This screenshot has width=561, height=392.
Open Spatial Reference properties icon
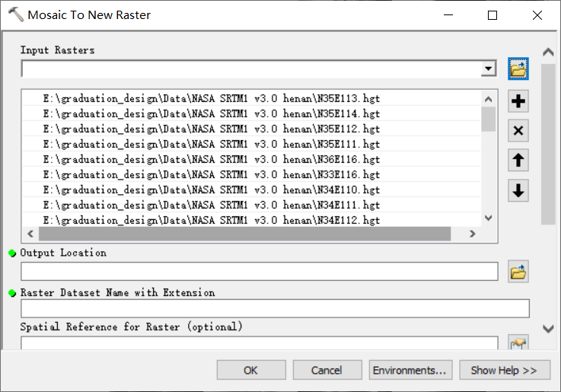tap(518, 343)
